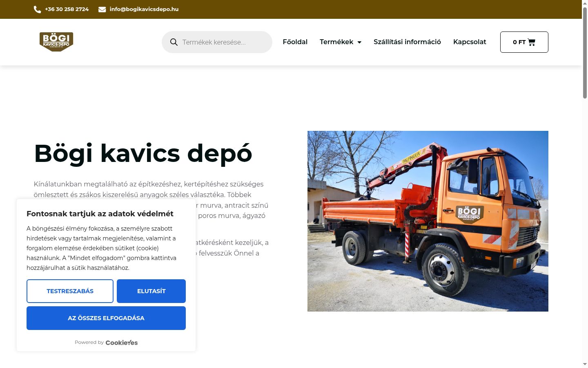Reject cookies with Elutasít button

coord(151,291)
